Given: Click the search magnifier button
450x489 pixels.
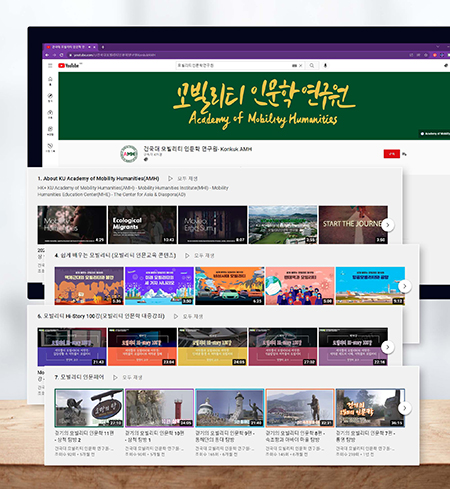Looking at the screenshot, I should (311, 66).
